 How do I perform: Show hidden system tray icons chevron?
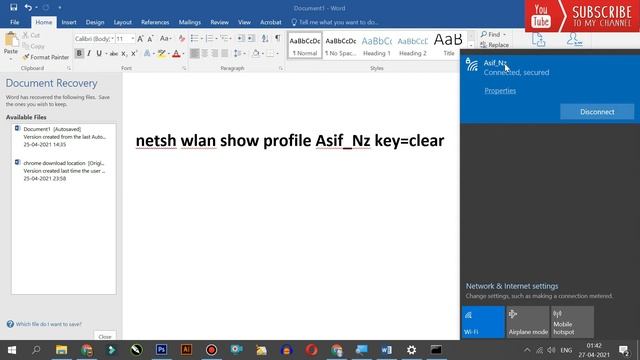click(527, 350)
